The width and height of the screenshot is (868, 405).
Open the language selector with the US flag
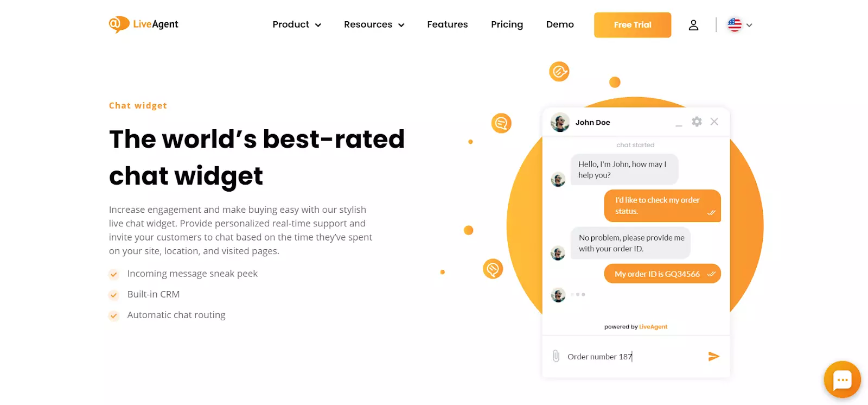click(x=738, y=24)
